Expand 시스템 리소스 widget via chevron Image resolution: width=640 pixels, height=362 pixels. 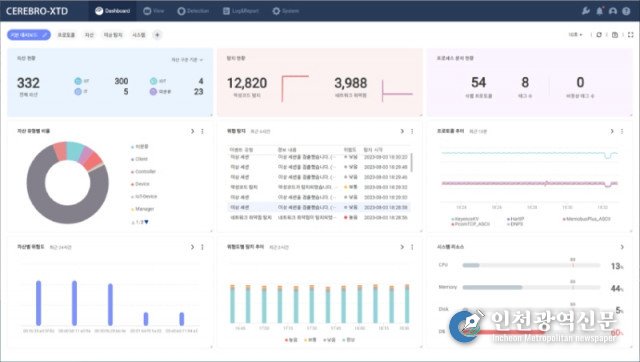pyautogui.click(x=622, y=247)
